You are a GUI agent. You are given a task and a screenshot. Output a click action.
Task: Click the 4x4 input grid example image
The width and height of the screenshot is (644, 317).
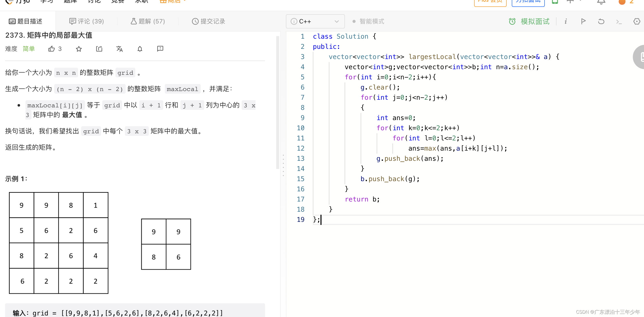coord(59,243)
